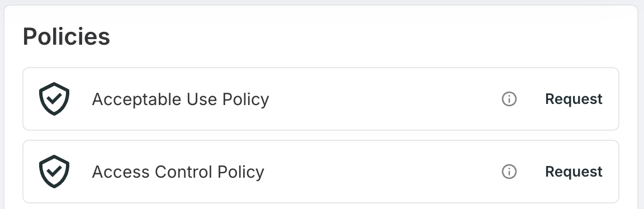644x209 pixels.
Task: Show details via Acceptable Use Policy's circled i
Action: [509, 99]
